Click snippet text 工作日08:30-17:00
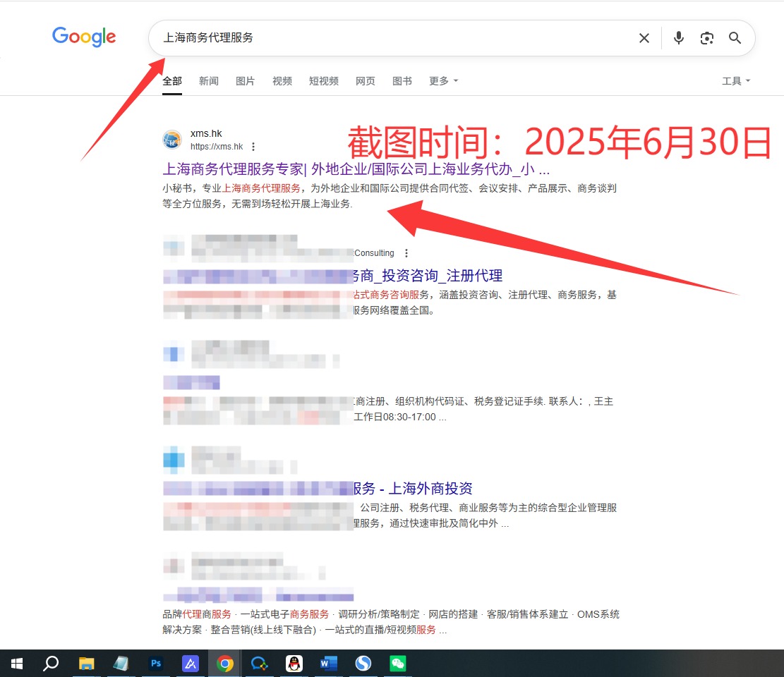The width and height of the screenshot is (784, 677). 394,417
